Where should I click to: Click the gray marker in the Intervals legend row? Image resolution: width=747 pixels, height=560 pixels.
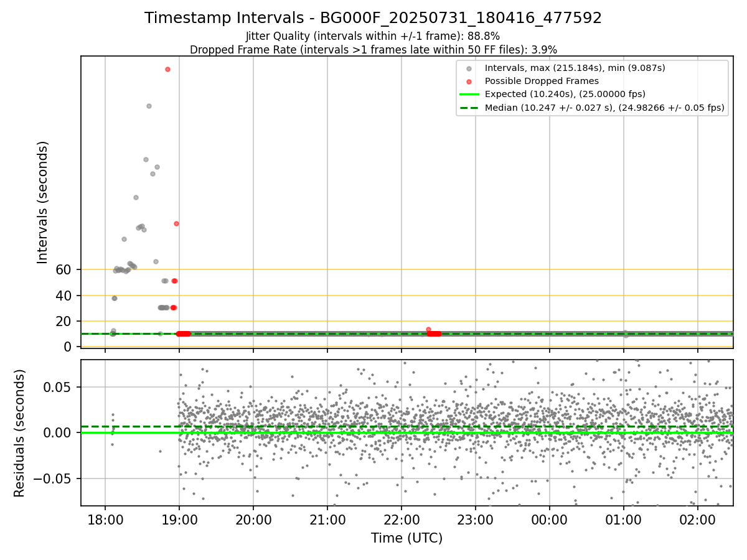469,68
